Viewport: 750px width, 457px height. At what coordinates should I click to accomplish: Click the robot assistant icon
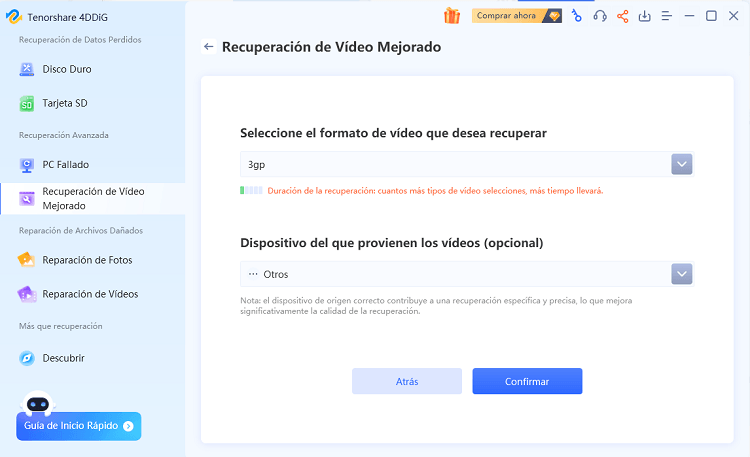coord(38,402)
